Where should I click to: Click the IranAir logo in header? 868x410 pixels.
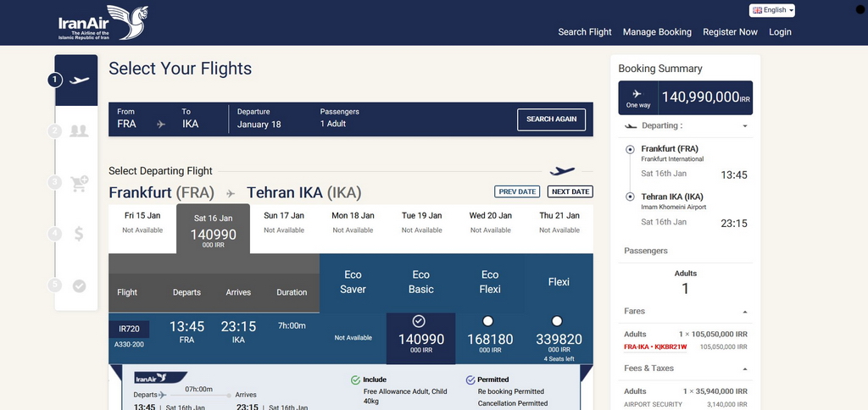(x=103, y=23)
